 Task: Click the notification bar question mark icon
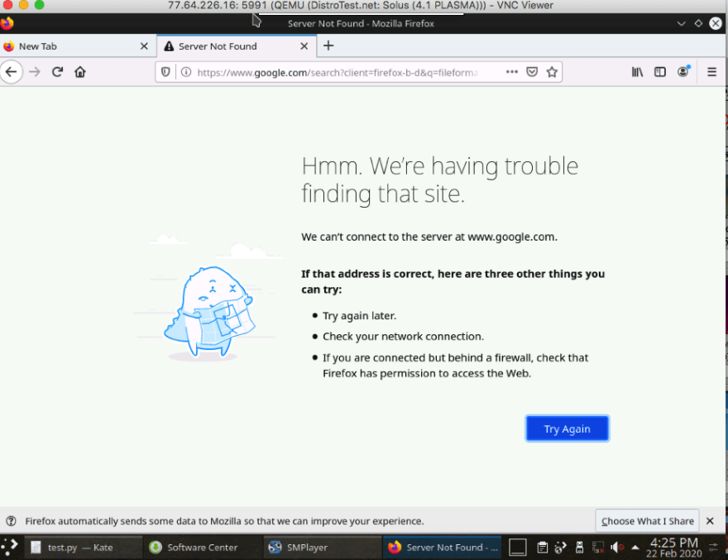pos(11,521)
